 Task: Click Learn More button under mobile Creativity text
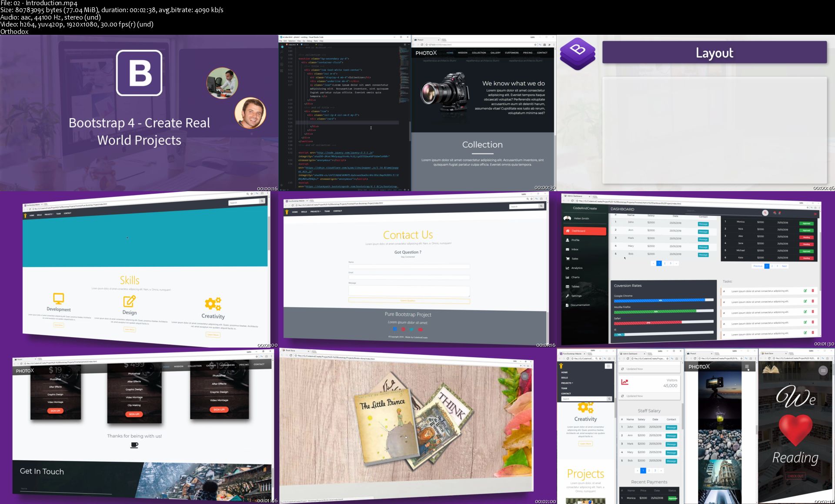point(585,444)
